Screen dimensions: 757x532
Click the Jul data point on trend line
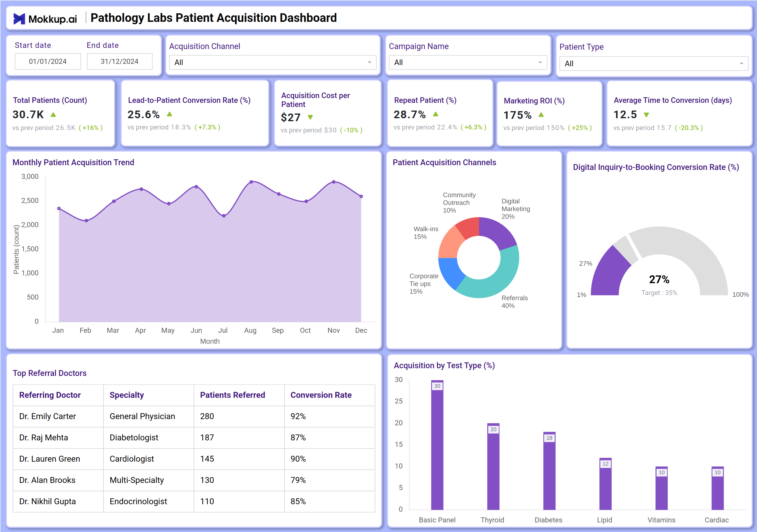coord(224,215)
